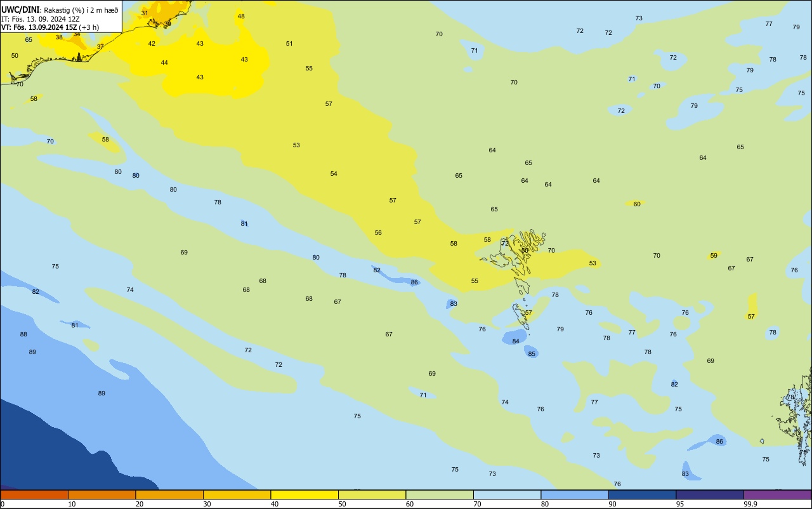Click the legend tick label '90'
The height and width of the screenshot is (509, 812).
click(x=613, y=504)
